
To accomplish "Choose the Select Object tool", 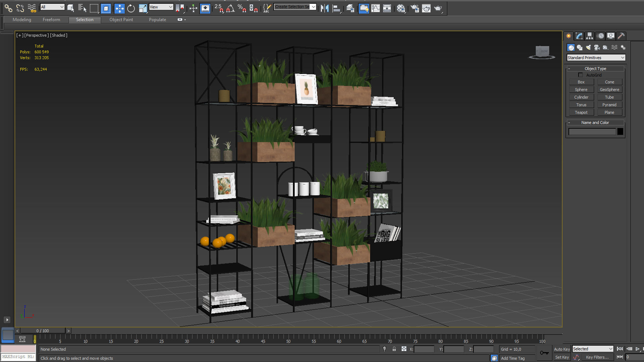I will [x=70, y=8].
